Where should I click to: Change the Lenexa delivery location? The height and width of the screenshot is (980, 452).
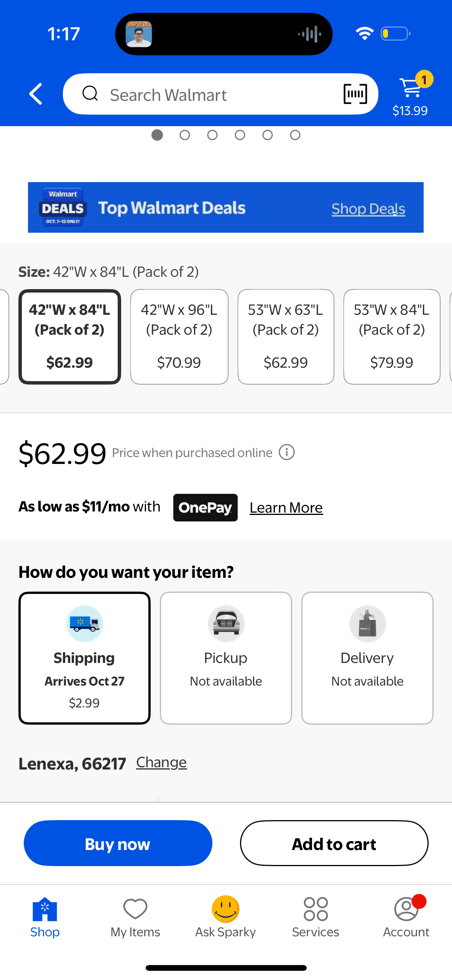pos(161,762)
